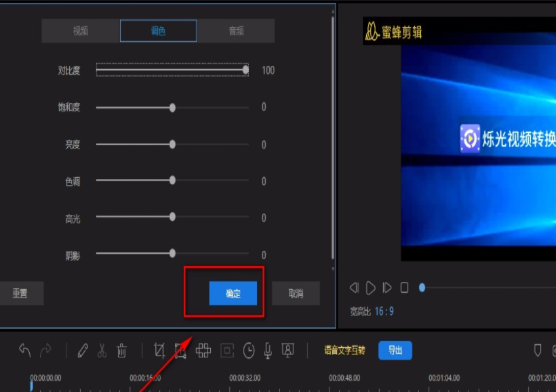
Task: Click the mosaic grid icon
Action: tap(203, 351)
